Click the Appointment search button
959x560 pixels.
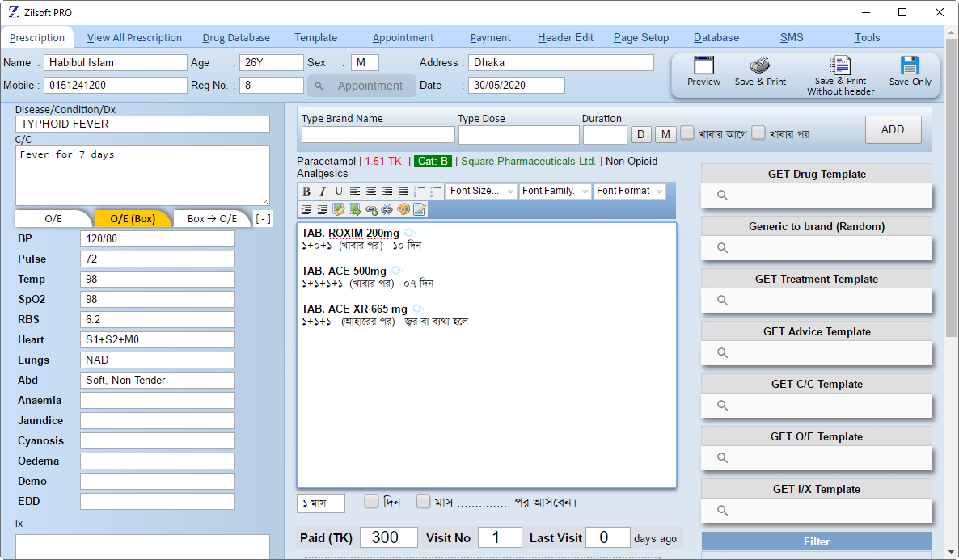(361, 86)
